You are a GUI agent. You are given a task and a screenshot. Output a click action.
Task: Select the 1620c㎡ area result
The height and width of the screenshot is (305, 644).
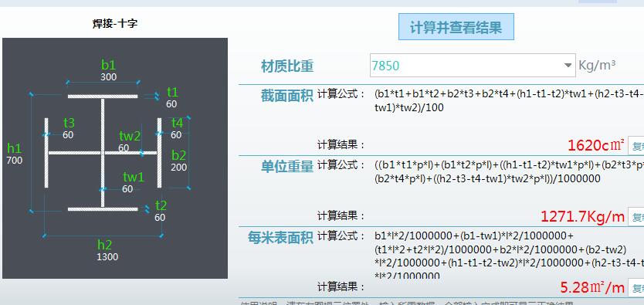pyautogui.click(x=596, y=145)
